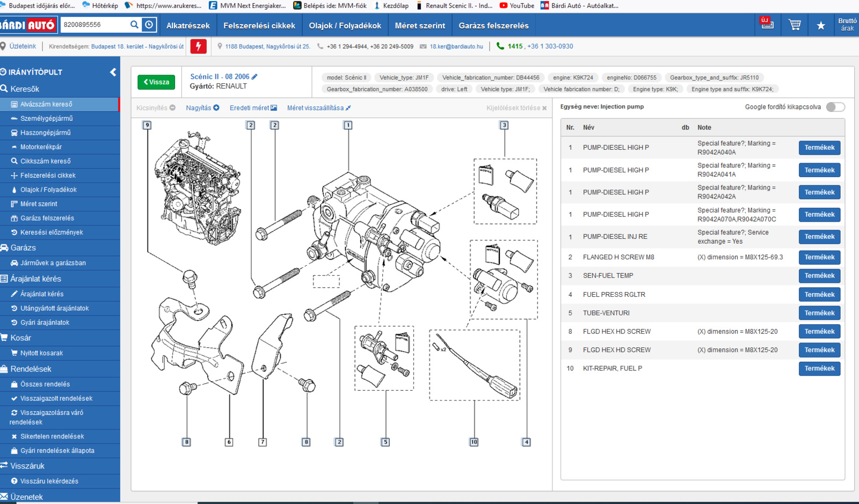Open search history clock icon
This screenshot has width=859, height=504.
coord(149,25)
